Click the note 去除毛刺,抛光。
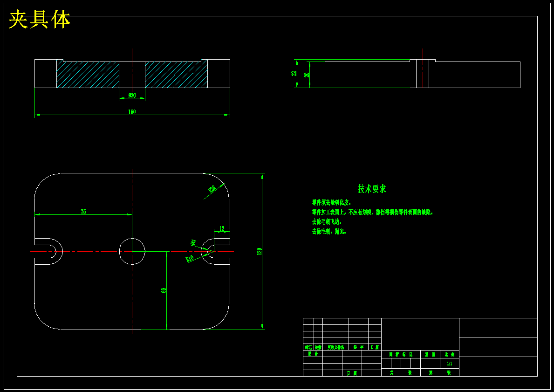The image size is (554, 392). (329, 232)
